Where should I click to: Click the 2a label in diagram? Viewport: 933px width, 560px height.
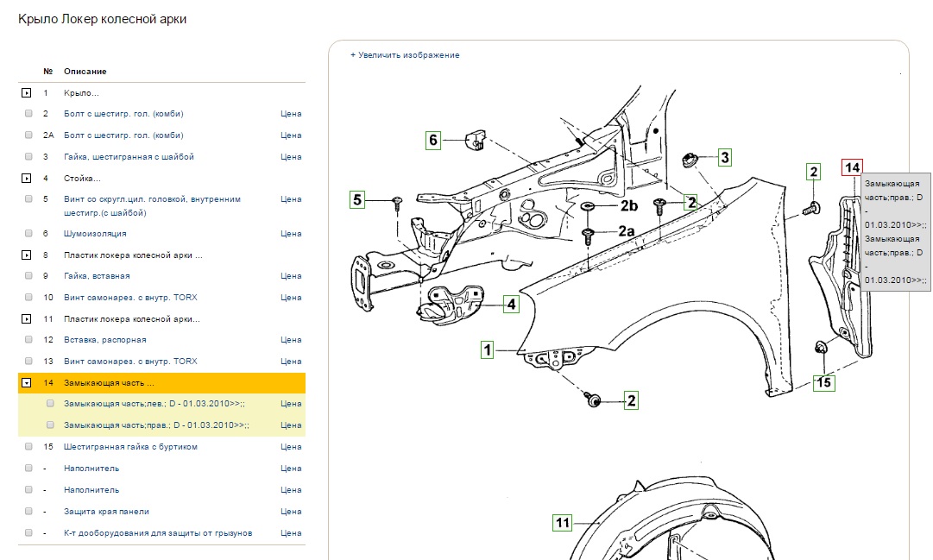[x=626, y=231]
